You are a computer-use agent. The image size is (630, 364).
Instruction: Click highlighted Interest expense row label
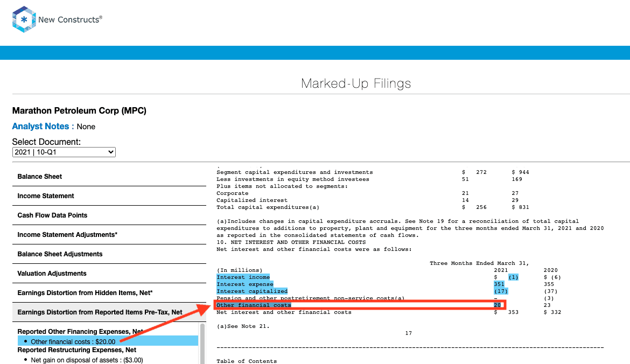(244, 284)
